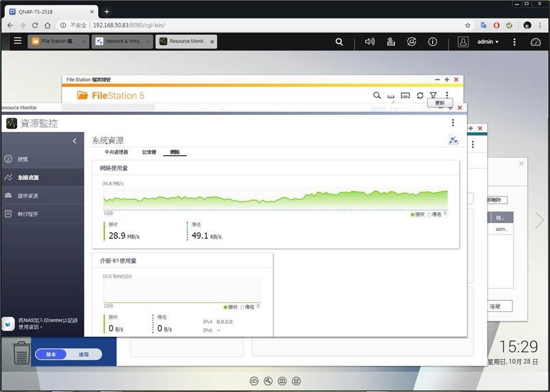Click the network shortcut icon beside 系統資源
This screenshot has height=392, width=550.
pyautogui.click(x=453, y=140)
